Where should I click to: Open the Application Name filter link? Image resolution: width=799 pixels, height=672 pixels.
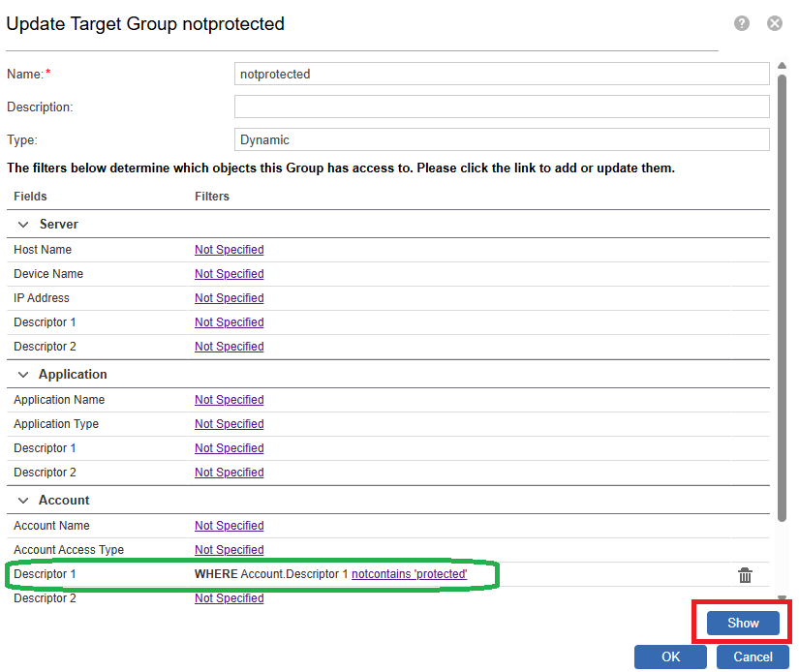[x=229, y=400]
